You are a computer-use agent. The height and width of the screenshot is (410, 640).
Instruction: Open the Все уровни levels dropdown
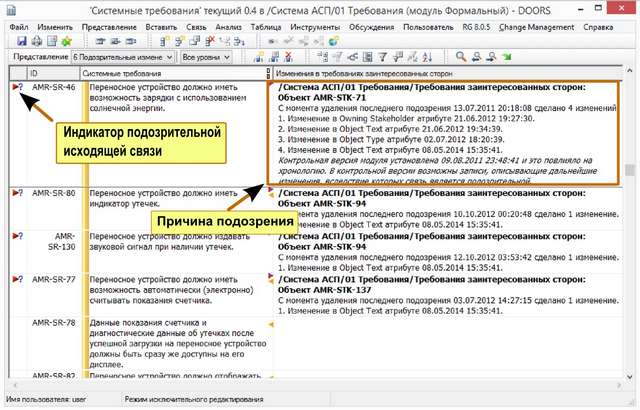click(x=206, y=57)
